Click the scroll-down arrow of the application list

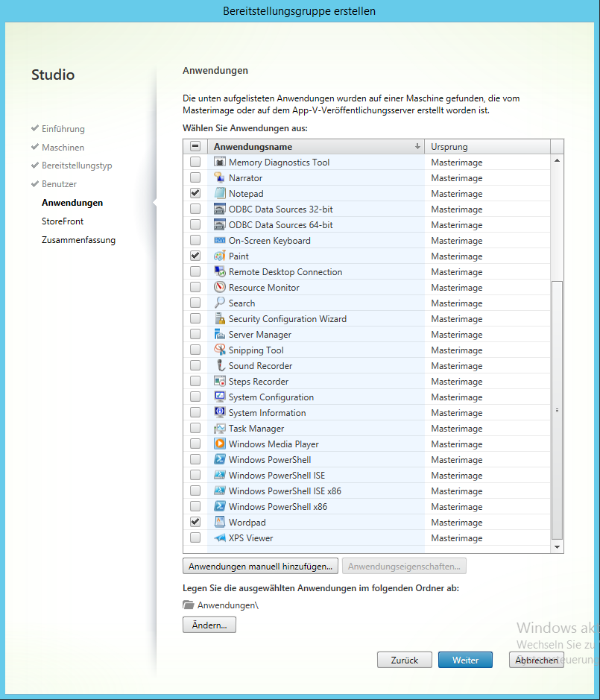557,547
